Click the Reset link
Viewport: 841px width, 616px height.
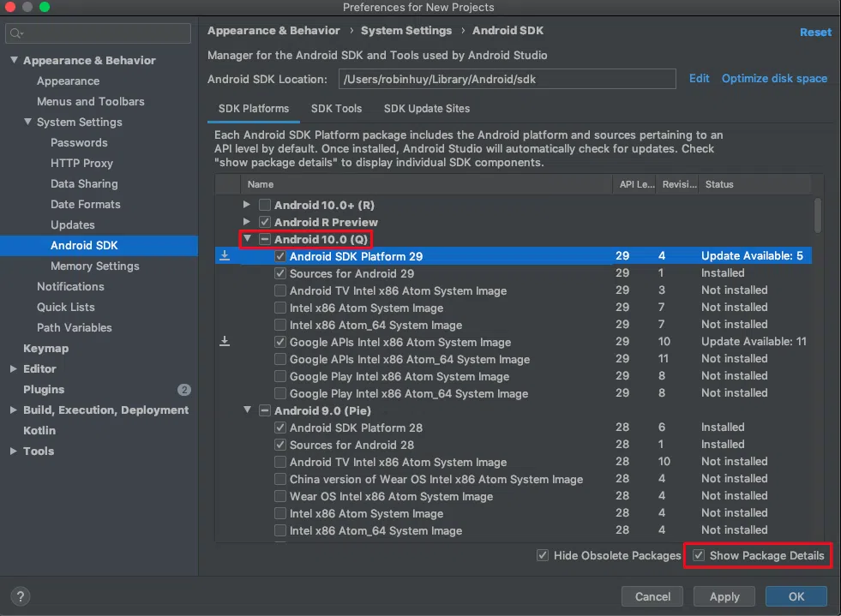pyautogui.click(x=815, y=33)
